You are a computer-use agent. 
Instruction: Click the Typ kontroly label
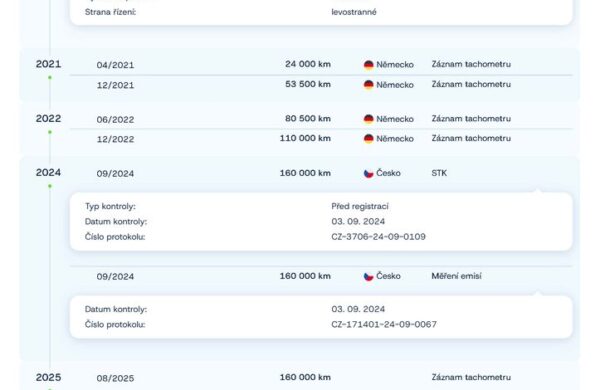pos(110,206)
